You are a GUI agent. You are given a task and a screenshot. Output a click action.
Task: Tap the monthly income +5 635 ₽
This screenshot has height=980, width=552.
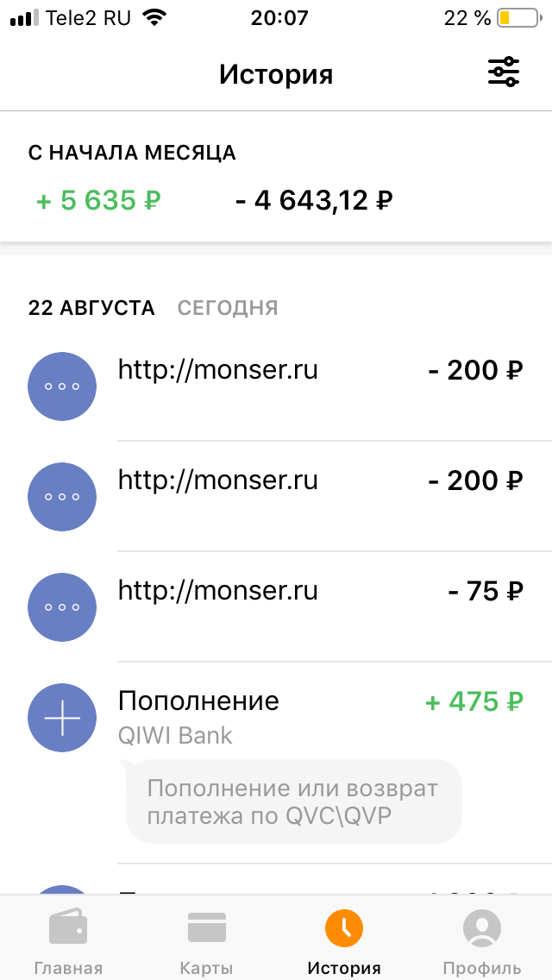tap(98, 201)
